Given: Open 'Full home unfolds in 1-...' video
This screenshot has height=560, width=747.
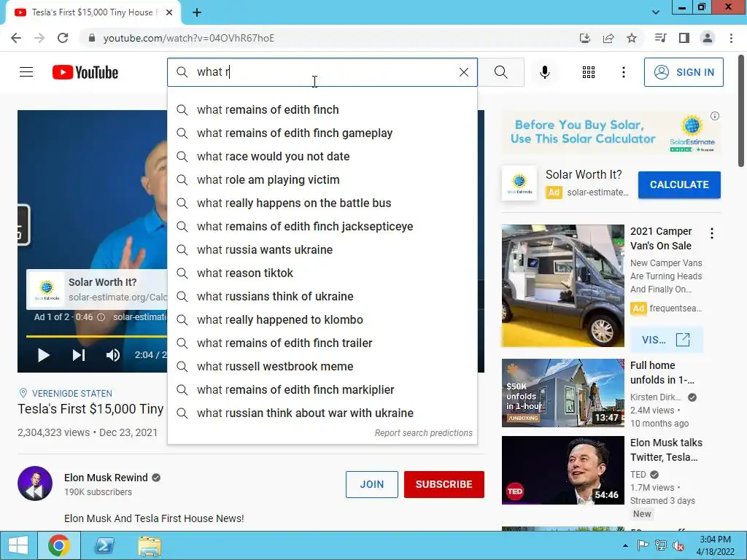Looking at the screenshot, I should 562,393.
